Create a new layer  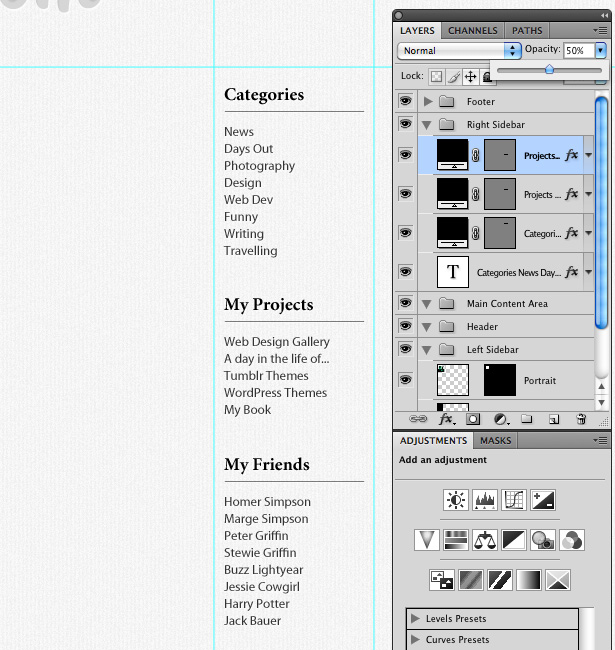pos(554,420)
